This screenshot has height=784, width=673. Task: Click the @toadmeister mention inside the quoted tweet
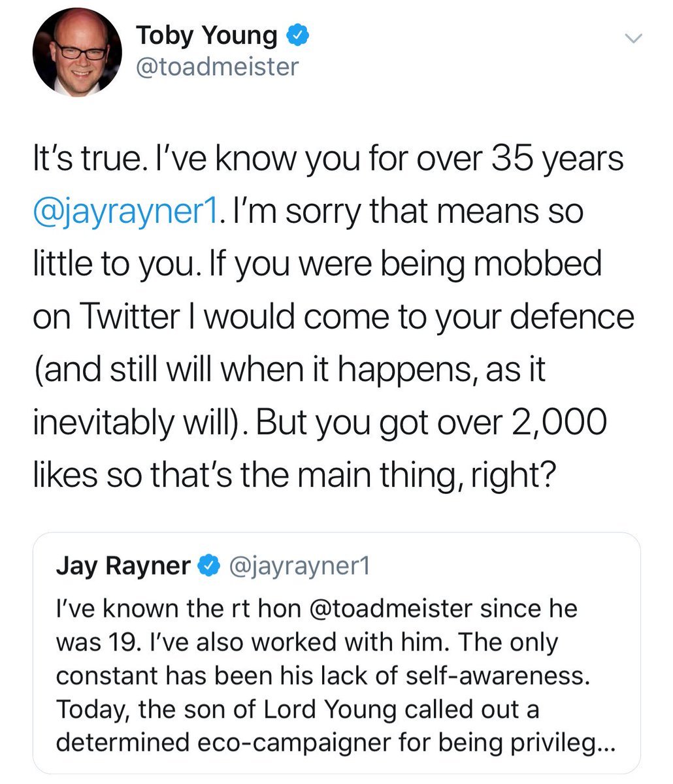coord(389,609)
